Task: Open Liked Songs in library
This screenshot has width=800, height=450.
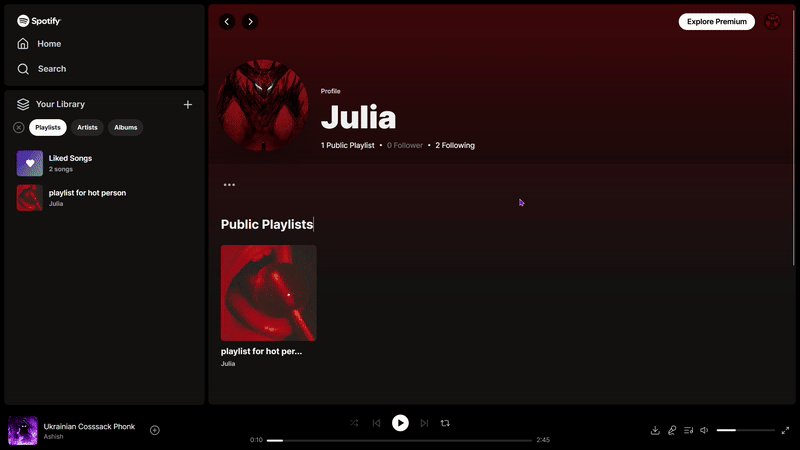Action: (105, 163)
